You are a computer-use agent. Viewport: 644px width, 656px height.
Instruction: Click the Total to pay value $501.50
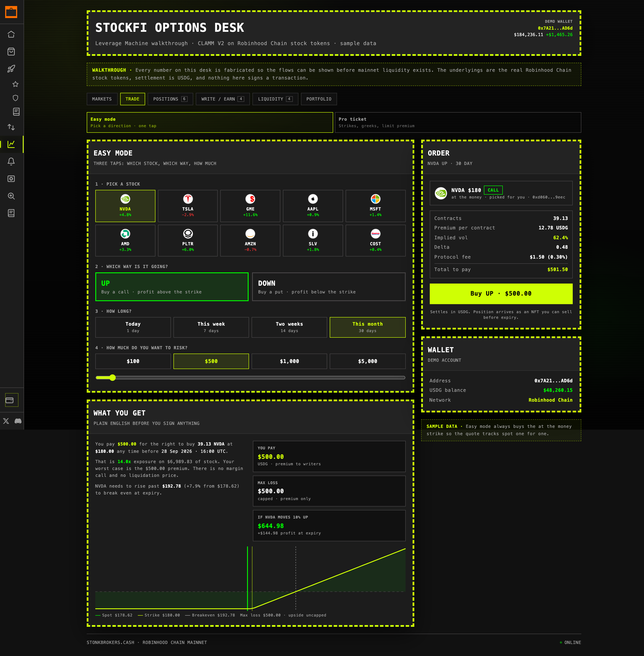[x=557, y=269]
